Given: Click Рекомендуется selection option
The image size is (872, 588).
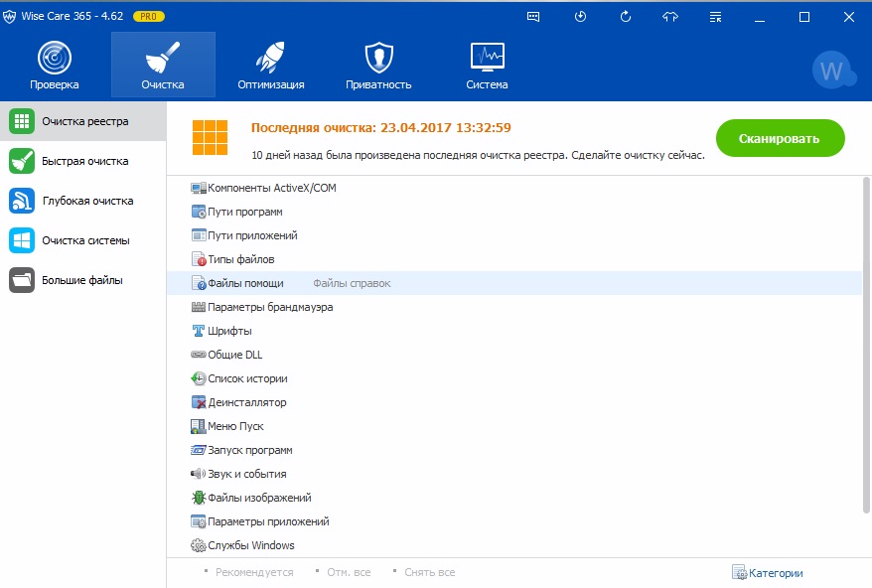Looking at the screenshot, I should pos(253,573).
